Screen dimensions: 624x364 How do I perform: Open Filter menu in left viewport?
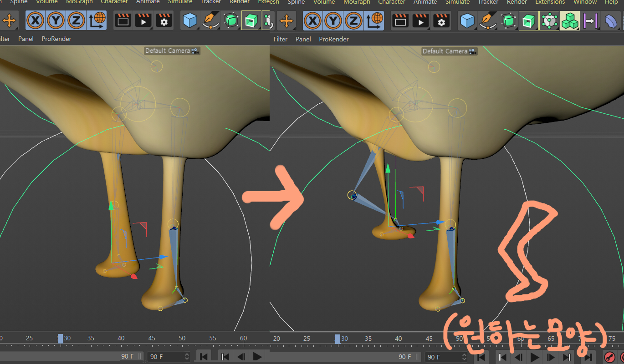point(5,39)
